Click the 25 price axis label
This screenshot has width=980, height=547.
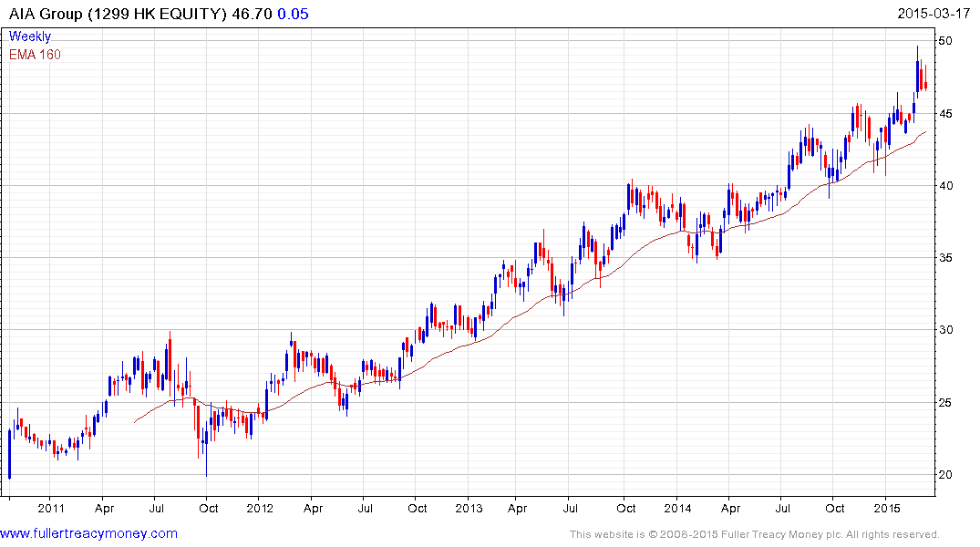pos(946,403)
